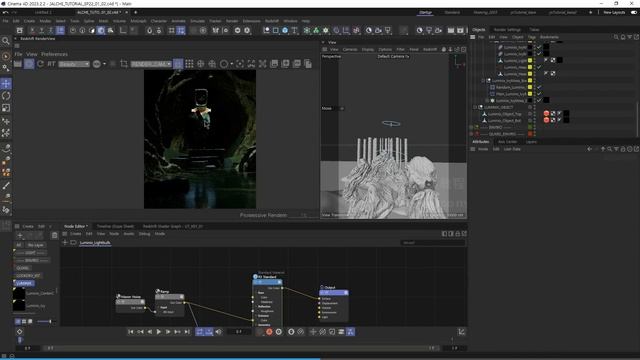Open Preferences menu in Redshift RenderView
The width and height of the screenshot is (640, 360).
tap(54, 54)
